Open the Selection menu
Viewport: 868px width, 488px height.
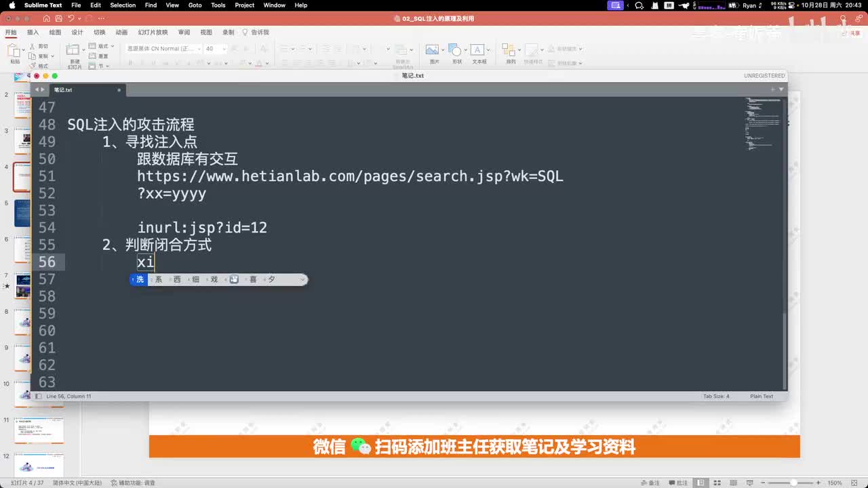pos(123,5)
